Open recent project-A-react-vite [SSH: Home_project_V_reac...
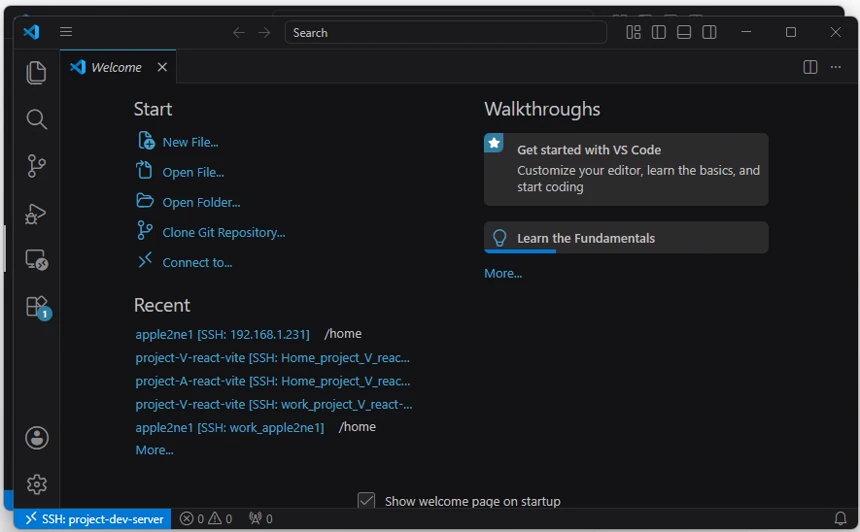Viewport: 860px width, 532px height. (x=273, y=381)
